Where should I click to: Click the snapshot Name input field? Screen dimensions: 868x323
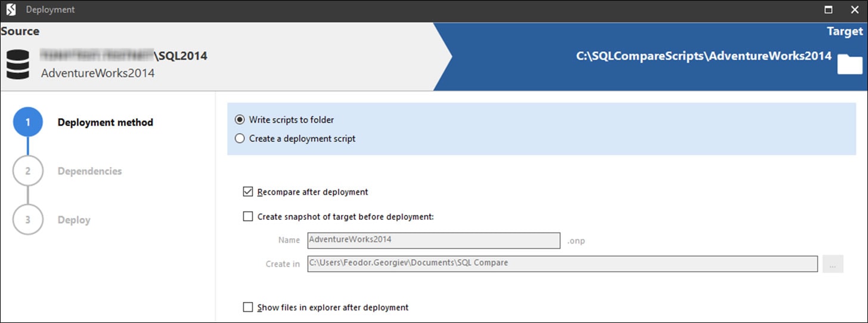pyautogui.click(x=434, y=240)
